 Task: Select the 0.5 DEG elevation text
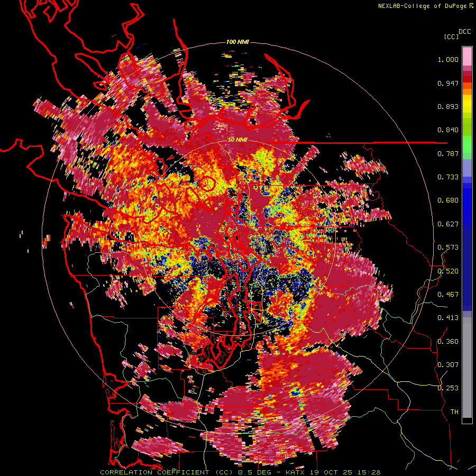tap(254, 472)
